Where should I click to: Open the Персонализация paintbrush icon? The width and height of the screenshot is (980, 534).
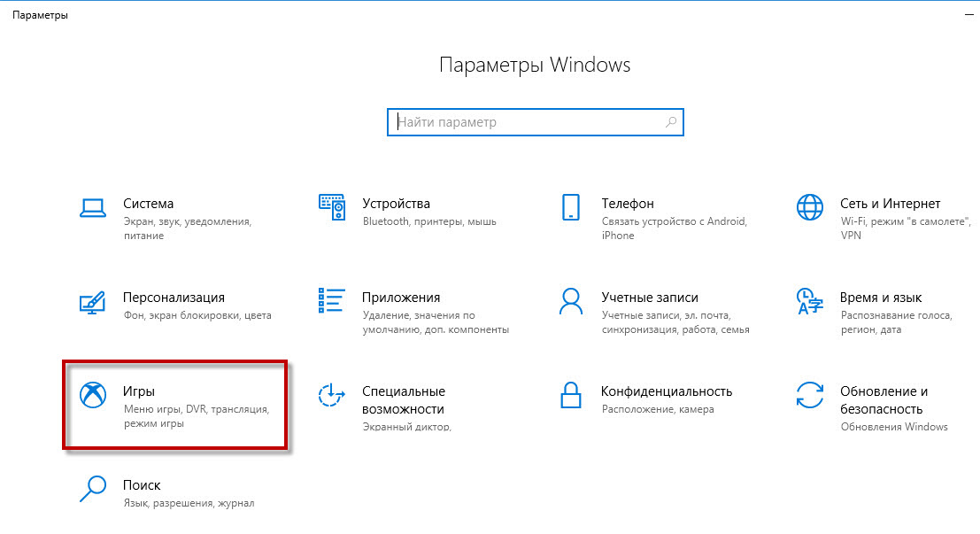click(92, 302)
